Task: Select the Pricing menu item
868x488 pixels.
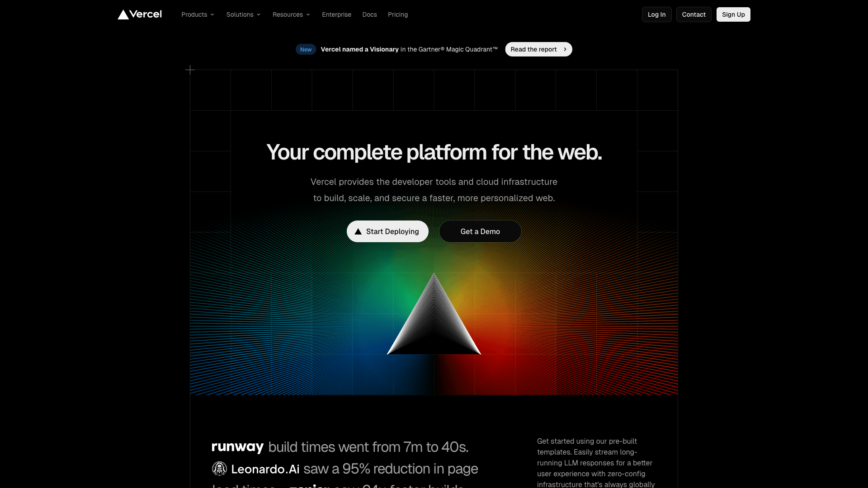Action: coord(398,14)
